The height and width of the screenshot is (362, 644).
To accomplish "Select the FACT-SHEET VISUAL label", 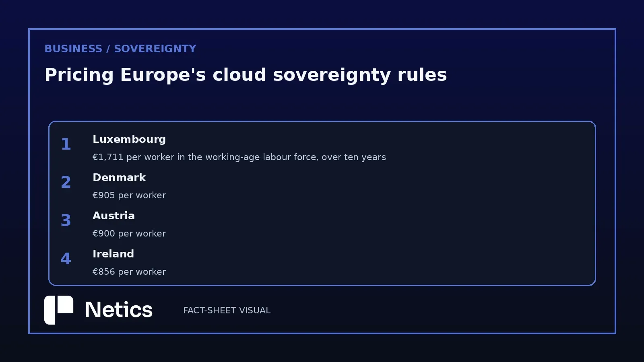I will coord(227,311).
